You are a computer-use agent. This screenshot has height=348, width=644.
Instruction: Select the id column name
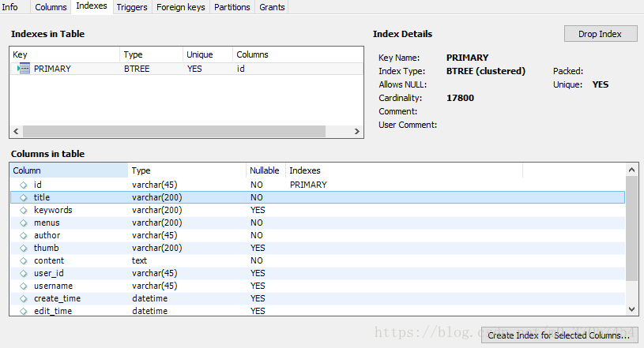tap(38, 185)
